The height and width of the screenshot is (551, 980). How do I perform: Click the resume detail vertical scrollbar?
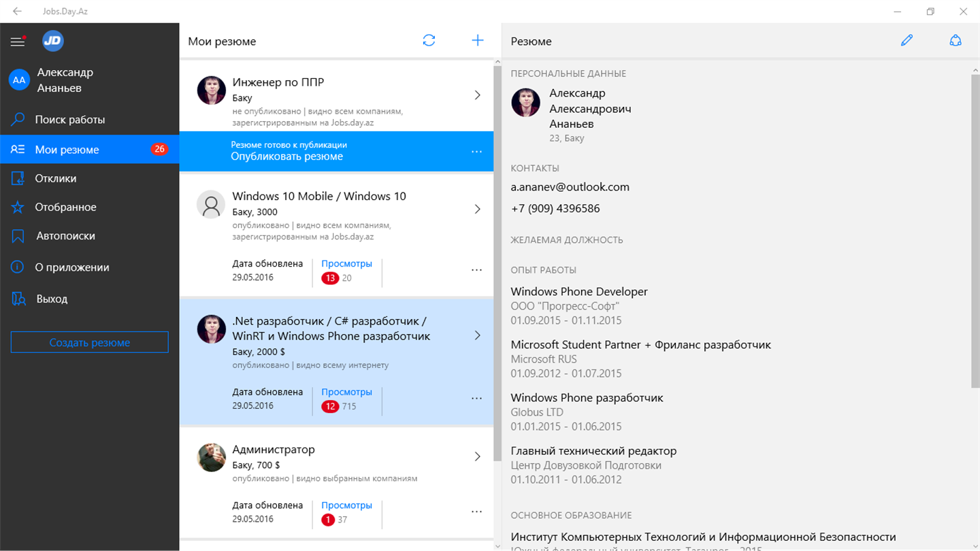point(975,231)
